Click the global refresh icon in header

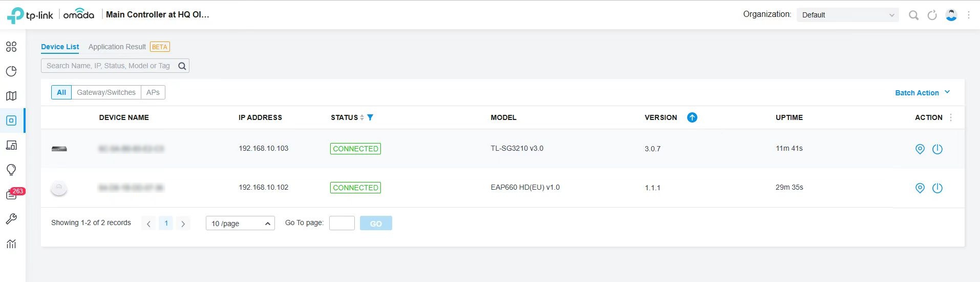click(932, 15)
